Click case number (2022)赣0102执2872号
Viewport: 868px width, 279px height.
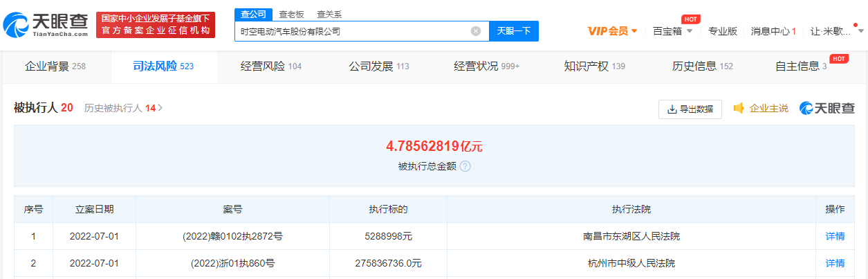point(232,236)
